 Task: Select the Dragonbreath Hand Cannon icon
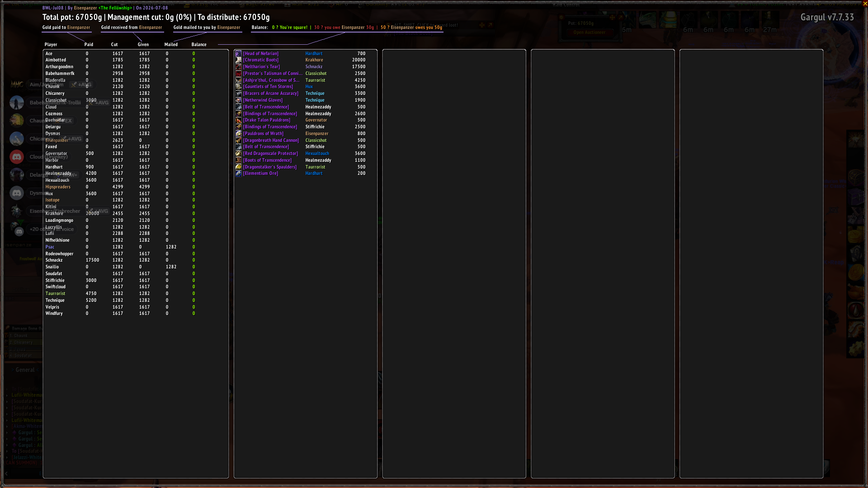coord(238,140)
